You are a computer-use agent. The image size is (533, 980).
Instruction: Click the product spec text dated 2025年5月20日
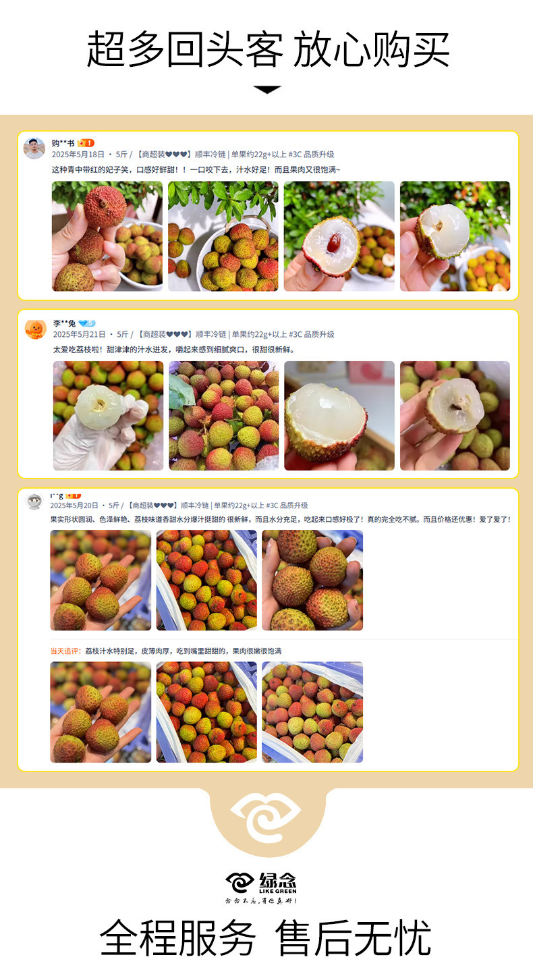(x=179, y=505)
